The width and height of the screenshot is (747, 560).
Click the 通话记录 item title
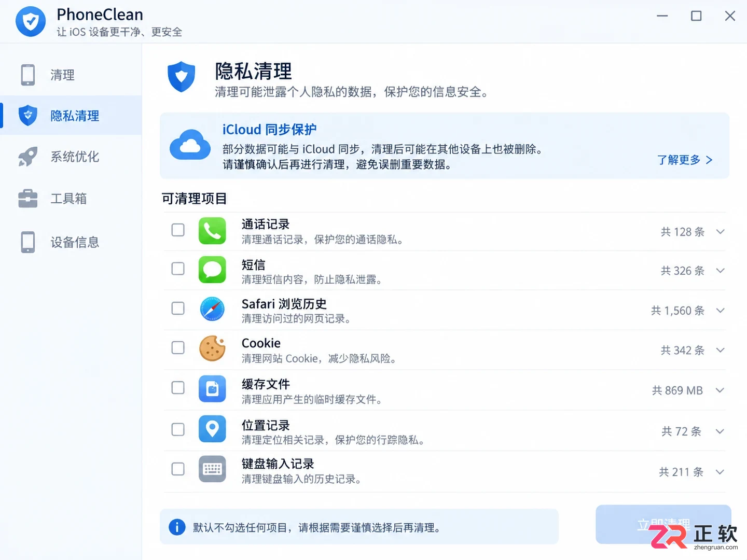[x=266, y=224]
